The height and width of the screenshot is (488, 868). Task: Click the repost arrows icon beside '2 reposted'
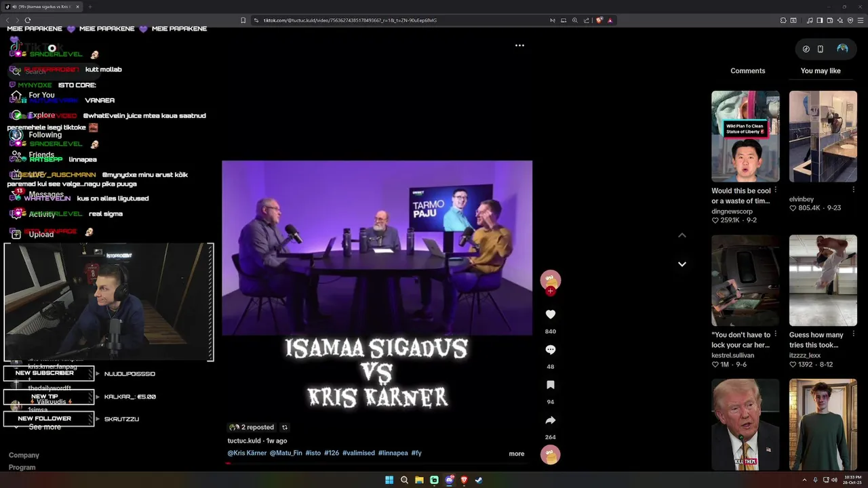click(285, 428)
